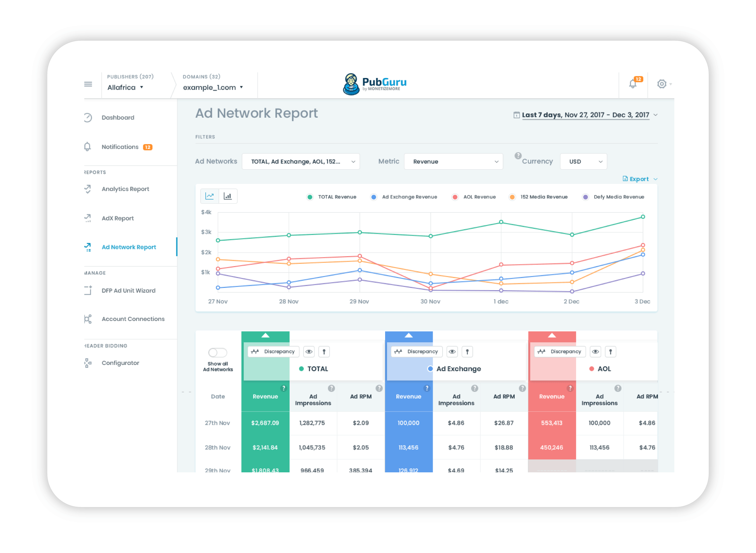Toggle Defy Media Revenue legend series
The width and height of the screenshot is (756, 553).
(614, 197)
